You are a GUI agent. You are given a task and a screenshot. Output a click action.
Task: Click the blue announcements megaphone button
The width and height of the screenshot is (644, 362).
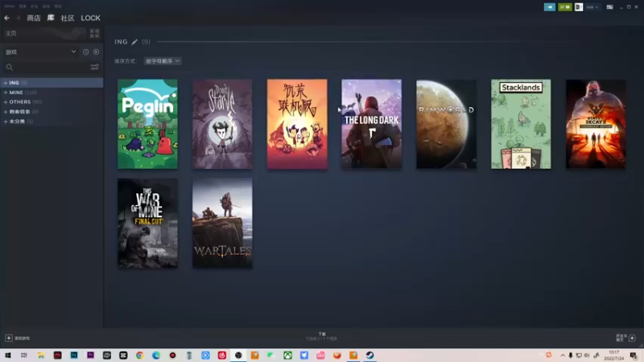pyautogui.click(x=550, y=7)
